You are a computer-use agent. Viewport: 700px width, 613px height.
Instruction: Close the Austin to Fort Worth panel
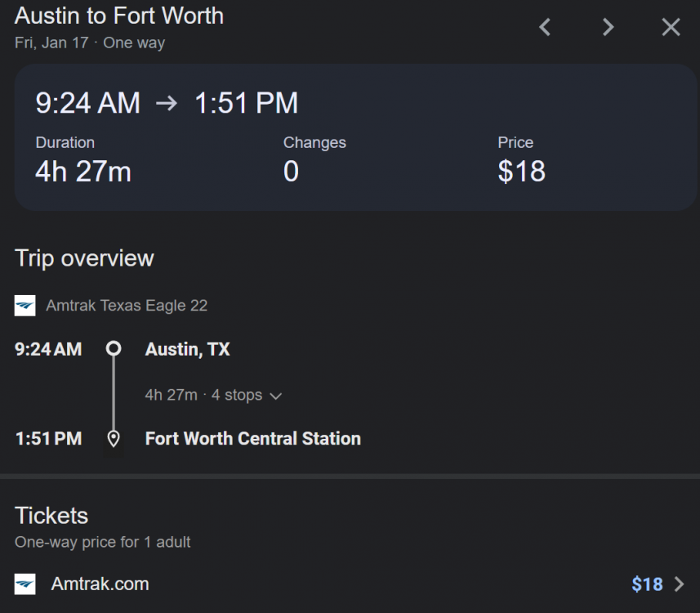671,27
